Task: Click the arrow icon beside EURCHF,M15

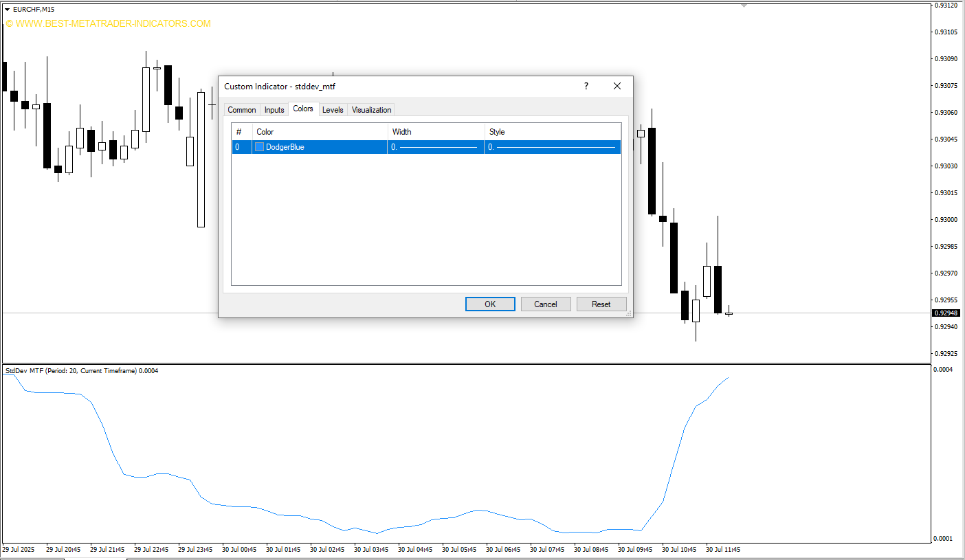Action: (7, 9)
